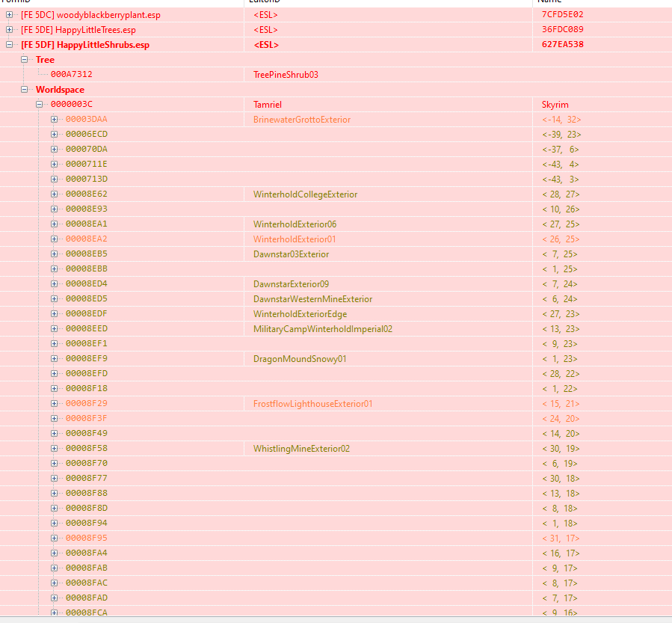Expand cell 0000711E
Image resolution: width=672 pixels, height=623 pixels.
click(54, 165)
